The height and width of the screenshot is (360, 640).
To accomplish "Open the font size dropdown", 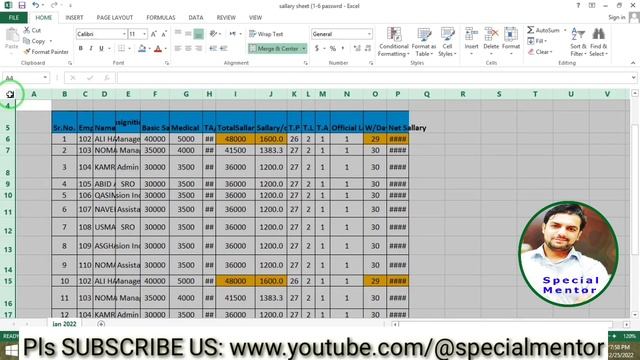I will [x=144, y=34].
